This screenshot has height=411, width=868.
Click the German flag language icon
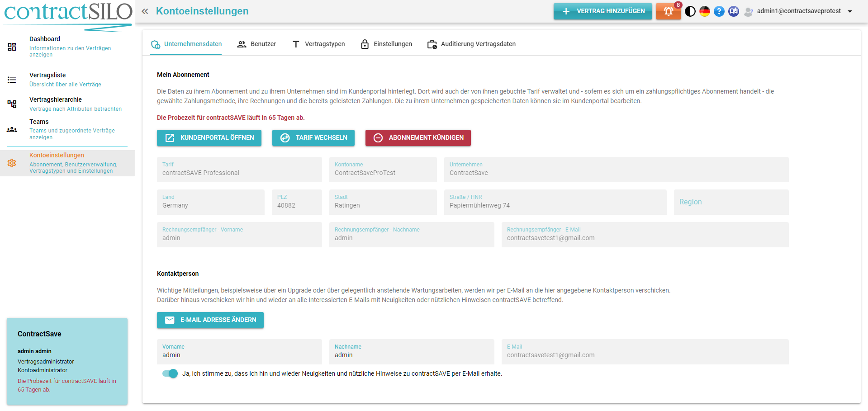click(705, 11)
